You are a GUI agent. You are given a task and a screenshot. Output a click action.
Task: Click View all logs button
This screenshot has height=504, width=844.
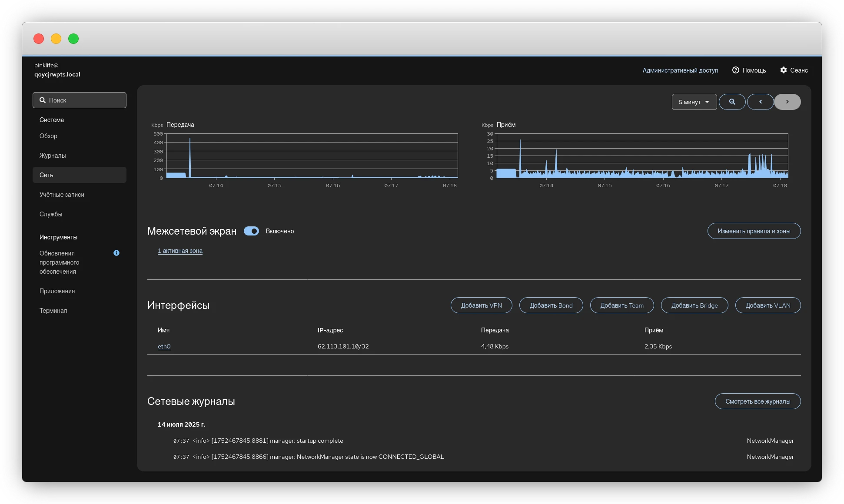click(758, 401)
